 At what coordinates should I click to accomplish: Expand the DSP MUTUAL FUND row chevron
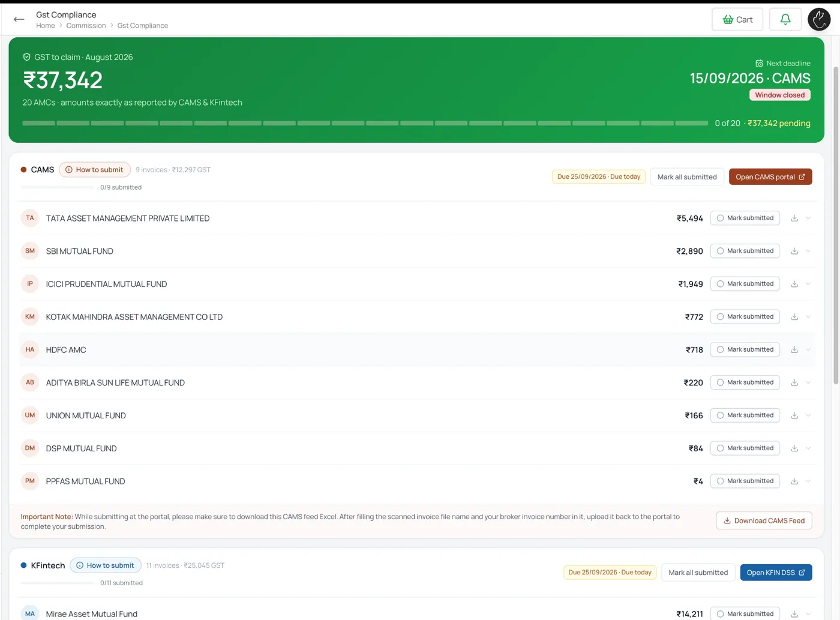tap(808, 448)
